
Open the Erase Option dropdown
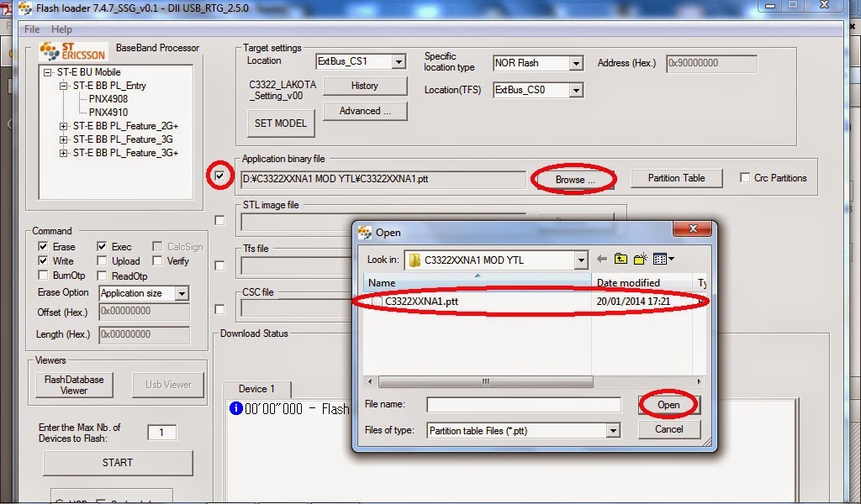[x=182, y=293]
